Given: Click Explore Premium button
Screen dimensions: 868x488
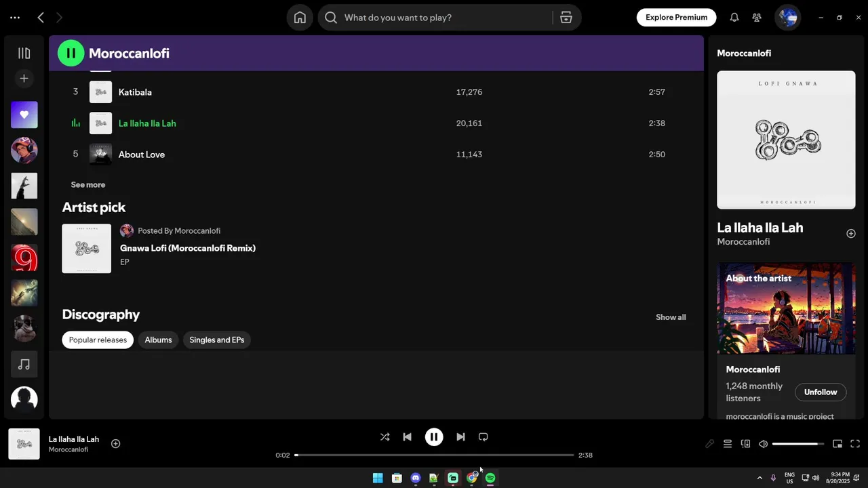Looking at the screenshot, I should (676, 18).
